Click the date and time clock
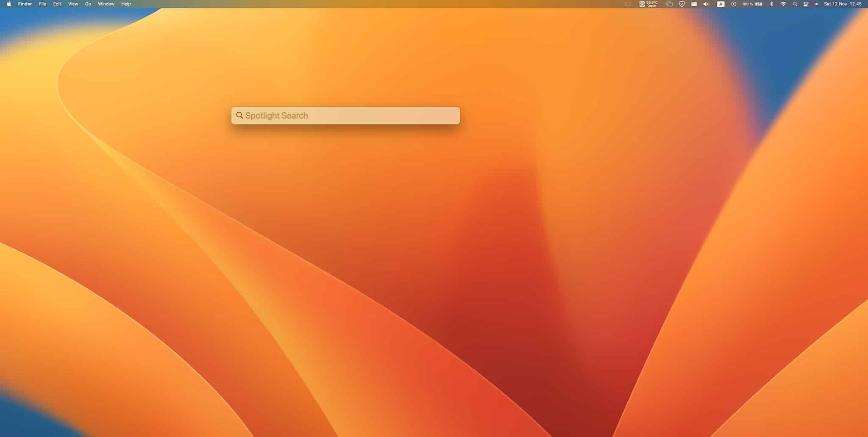868x437 pixels. 843,4
